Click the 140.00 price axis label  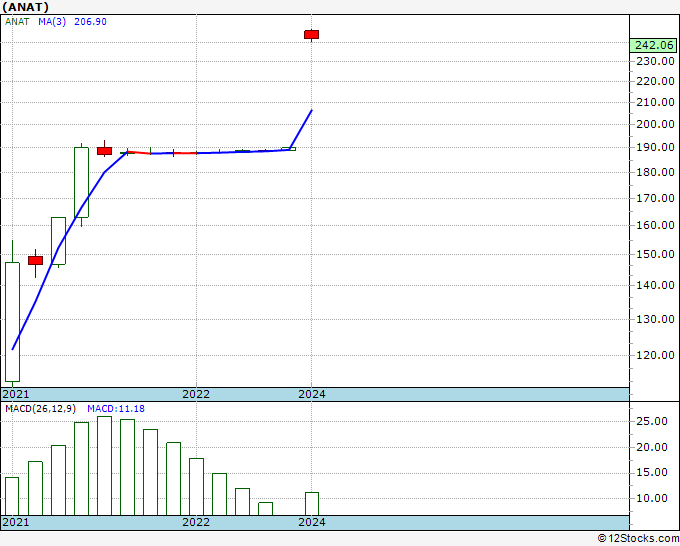655,285
